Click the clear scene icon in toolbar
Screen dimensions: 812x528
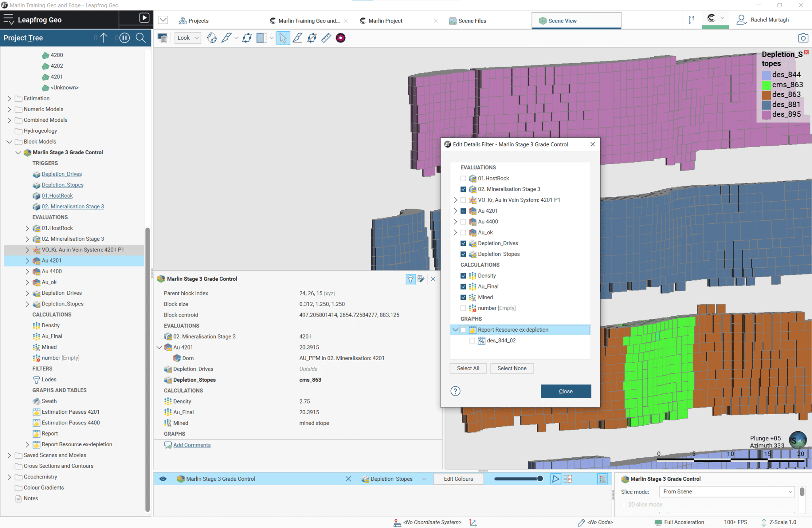pyautogui.click(x=163, y=38)
